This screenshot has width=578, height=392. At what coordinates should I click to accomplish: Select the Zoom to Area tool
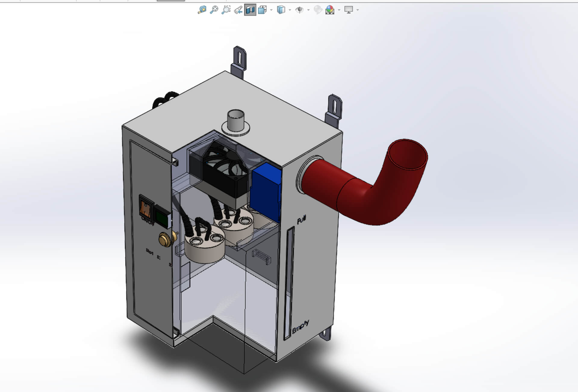[x=226, y=10]
